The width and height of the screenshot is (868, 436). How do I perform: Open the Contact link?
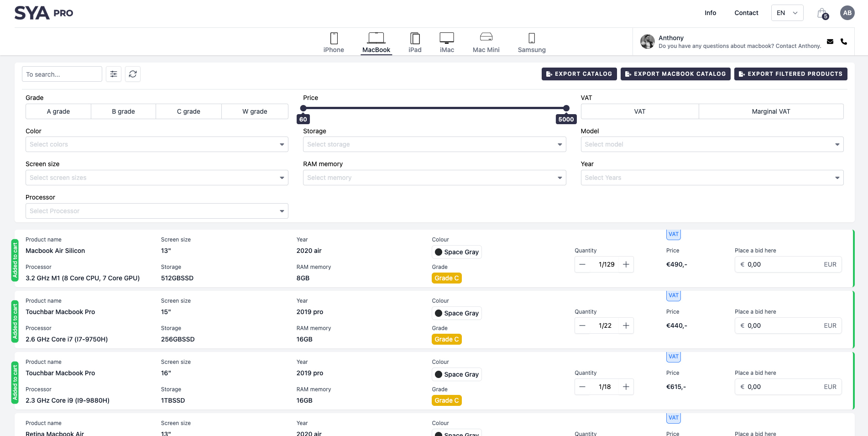point(746,13)
